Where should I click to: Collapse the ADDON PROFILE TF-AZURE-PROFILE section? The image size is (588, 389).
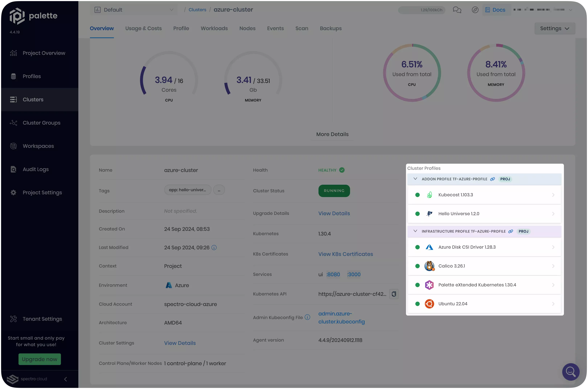(x=415, y=179)
